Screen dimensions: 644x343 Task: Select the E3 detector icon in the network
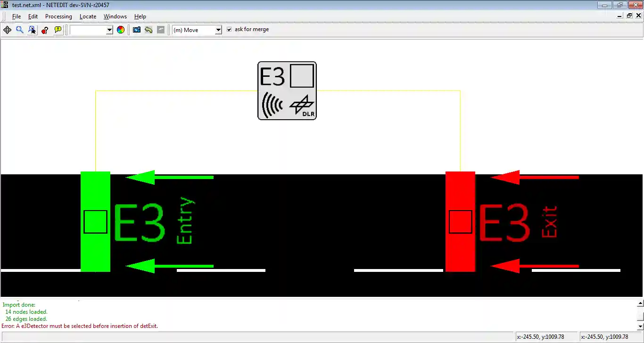[x=287, y=90]
